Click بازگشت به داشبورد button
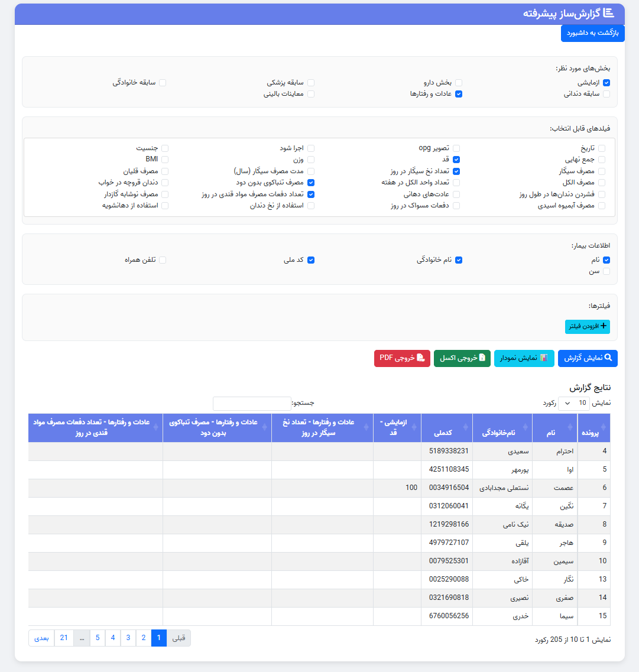Image resolution: width=639 pixels, height=672 pixels. [x=593, y=33]
